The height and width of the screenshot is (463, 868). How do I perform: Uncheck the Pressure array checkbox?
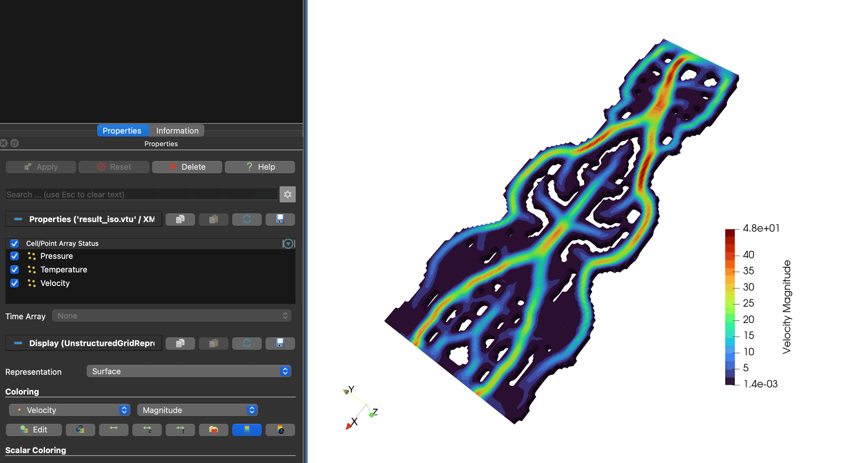(x=14, y=256)
